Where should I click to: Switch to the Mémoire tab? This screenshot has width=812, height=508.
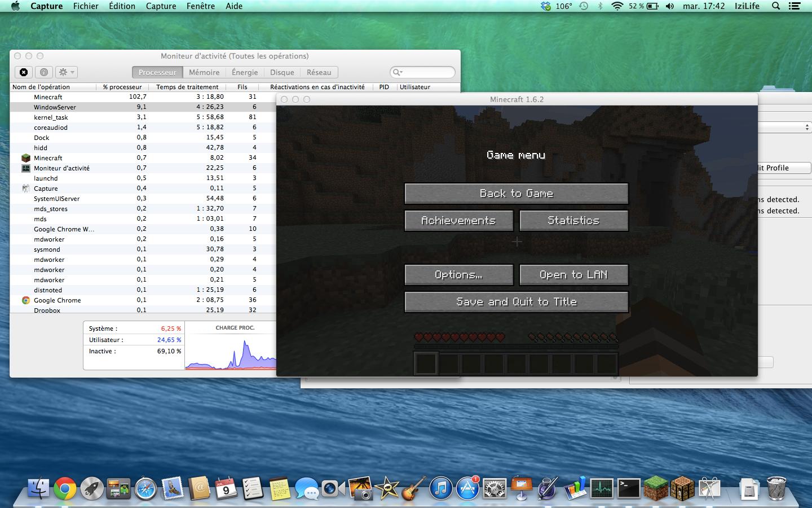(204, 72)
